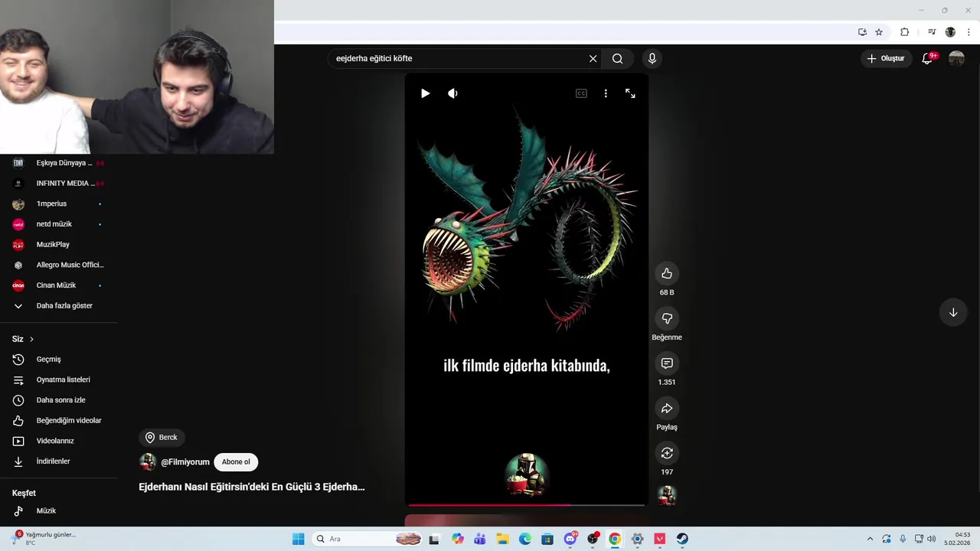Screen dimensions: 980x551
Task: Expand the Siz section chevron
Action: tap(31, 339)
